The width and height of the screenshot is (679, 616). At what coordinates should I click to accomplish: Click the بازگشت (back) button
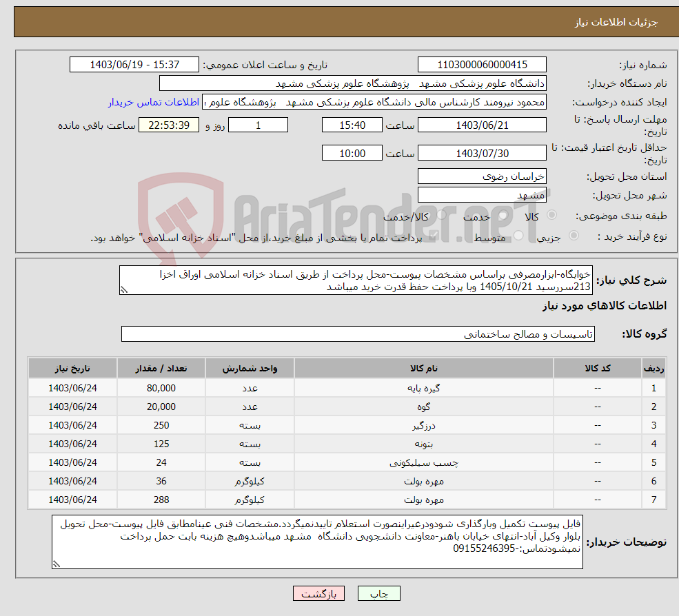click(x=318, y=593)
